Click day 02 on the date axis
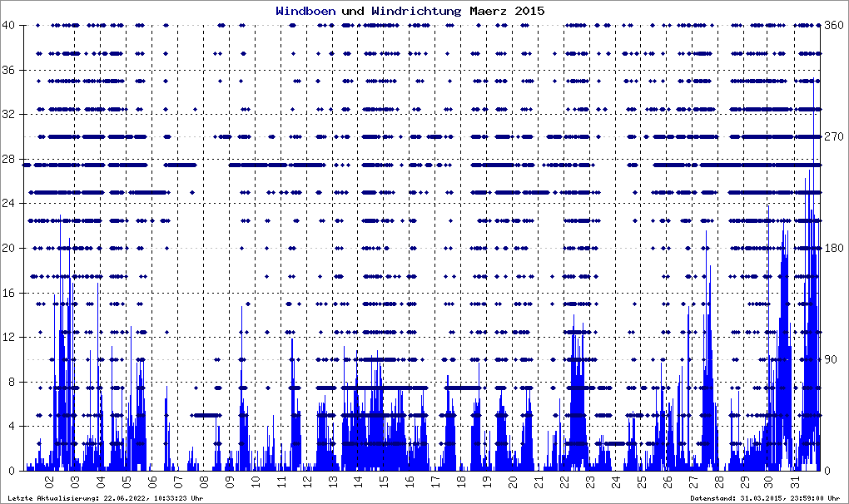Image resolution: width=849 pixels, height=504 pixels. pos(49,483)
